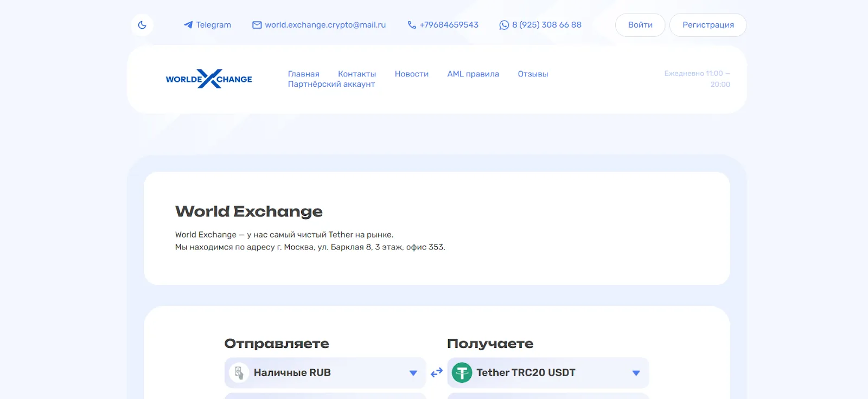The height and width of the screenshot is (399, 868).
Task: Swap currencies with the double-arrow icon
Action: pos(437,373)
